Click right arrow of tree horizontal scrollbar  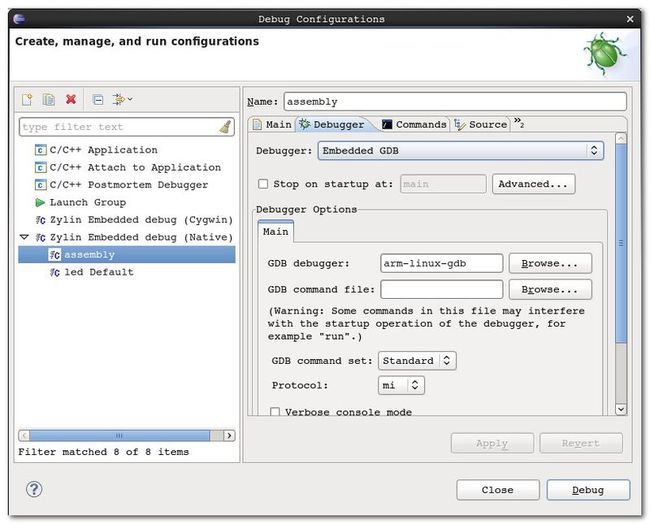click(x=229, y=435)
